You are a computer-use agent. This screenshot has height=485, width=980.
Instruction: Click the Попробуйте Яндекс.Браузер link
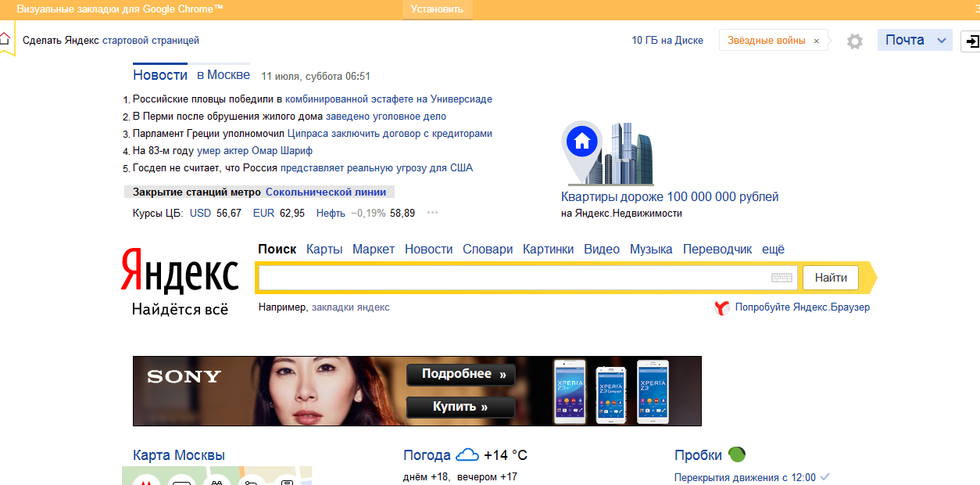[x=803, y=307]
